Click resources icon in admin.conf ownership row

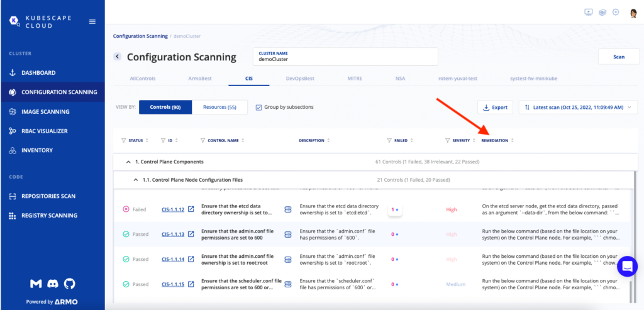(x=288, y=259)
